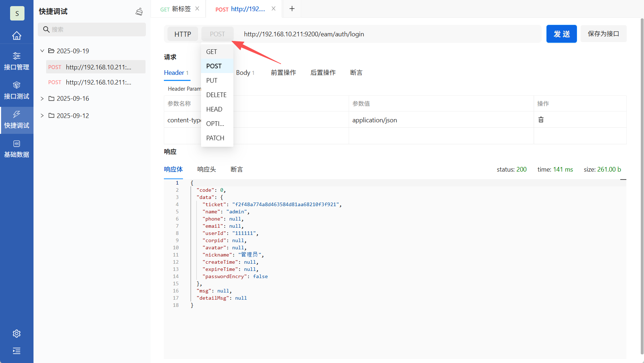Choose GET from the method list
This screenshot has height=363, width=644.
pyautogui.click(x=217, y=52)
